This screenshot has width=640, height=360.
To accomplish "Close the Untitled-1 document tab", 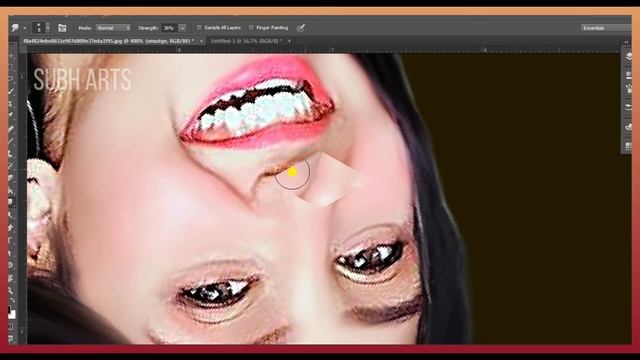I will [289, 41].
